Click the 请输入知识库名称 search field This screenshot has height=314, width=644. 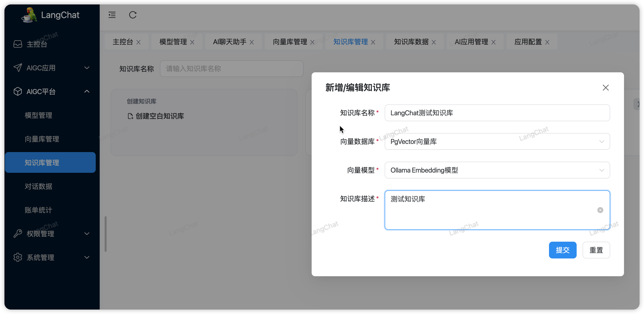tap(232, 69)
